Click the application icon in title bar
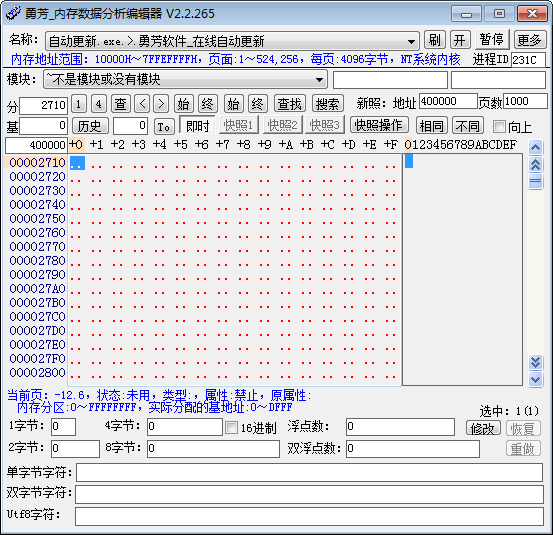This screenshot has height=535, width=553. (x=13, y=13)
